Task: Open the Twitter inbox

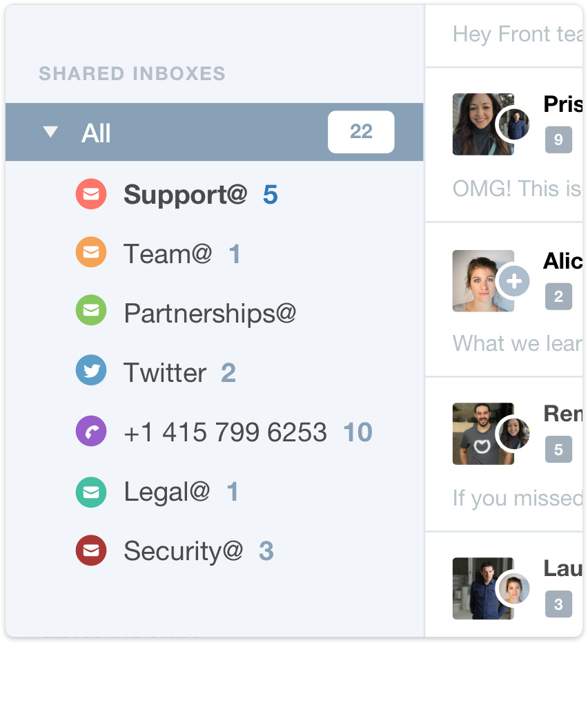Action: coord(165,373)
